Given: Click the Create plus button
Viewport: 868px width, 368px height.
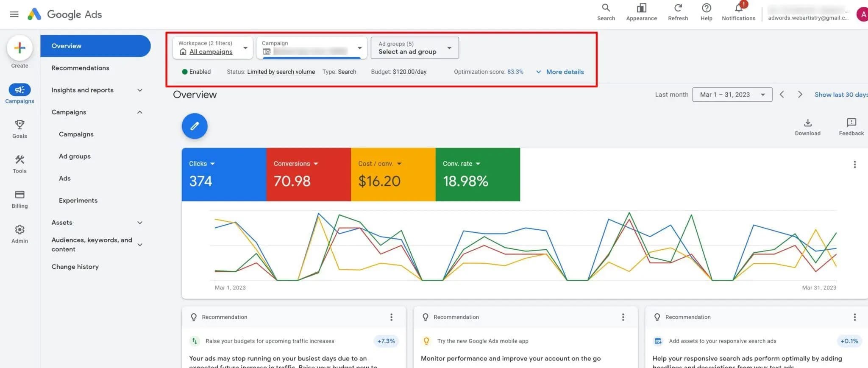Looking at the screenshot, I should (x=19, y=48).
